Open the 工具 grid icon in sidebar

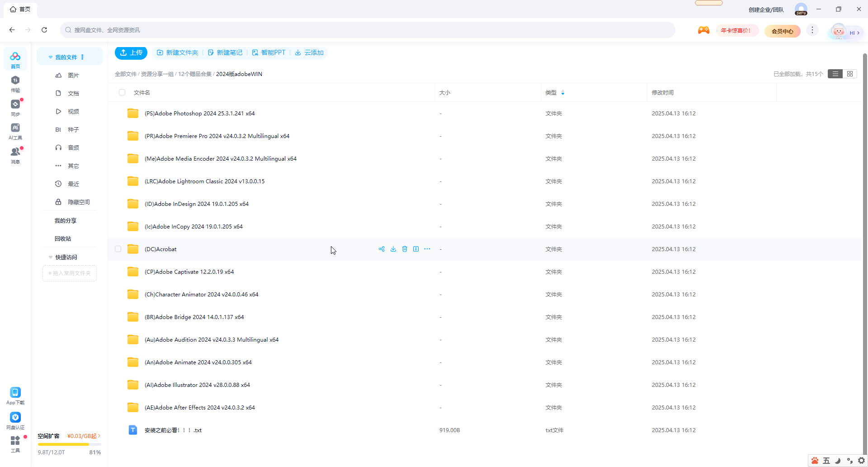click(15, 444)
